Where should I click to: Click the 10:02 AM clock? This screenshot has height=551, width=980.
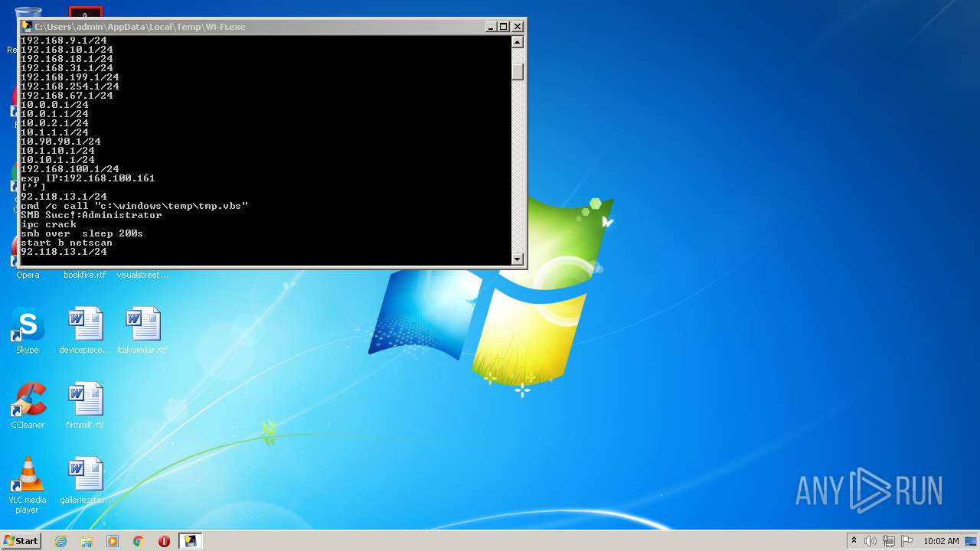941,541
